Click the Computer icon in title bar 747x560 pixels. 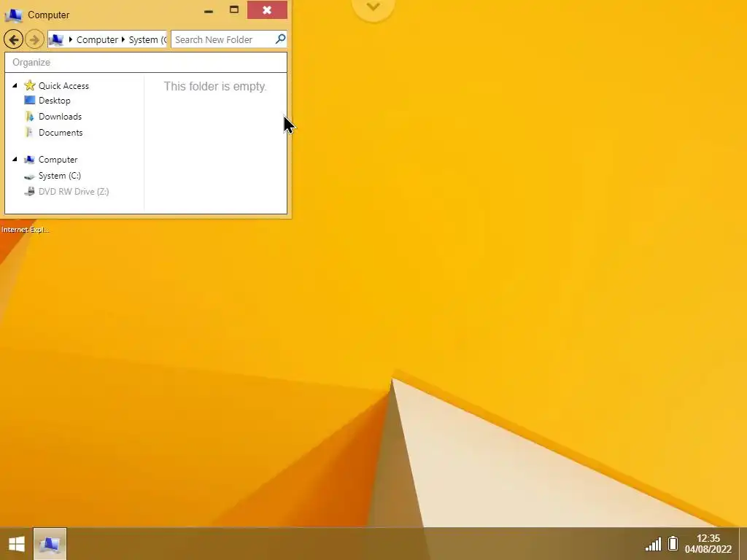click(x=13, y=15)
